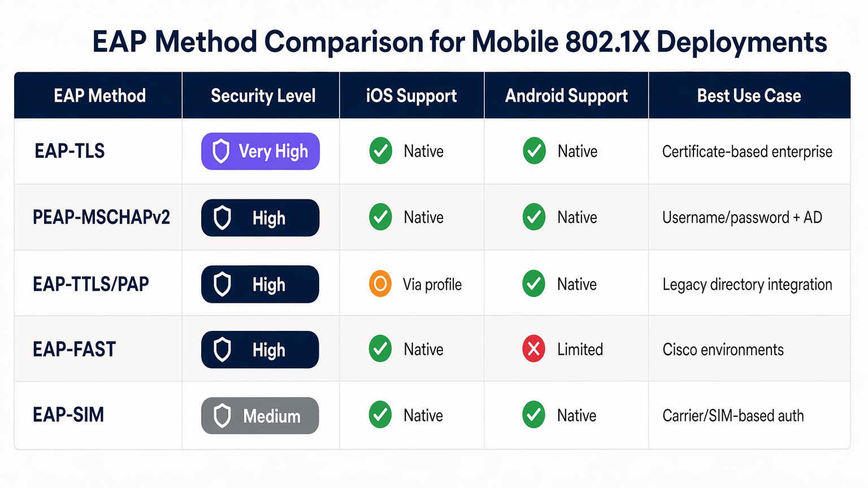The height and width of the screenshot is (488, 868).
Task: Click the orange circle icon beside Via profile
Action: tap(380, 284)
